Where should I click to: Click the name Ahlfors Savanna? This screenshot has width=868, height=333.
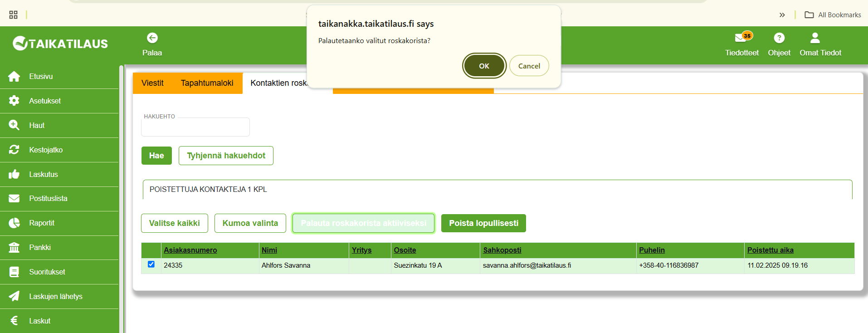[286, 265]
